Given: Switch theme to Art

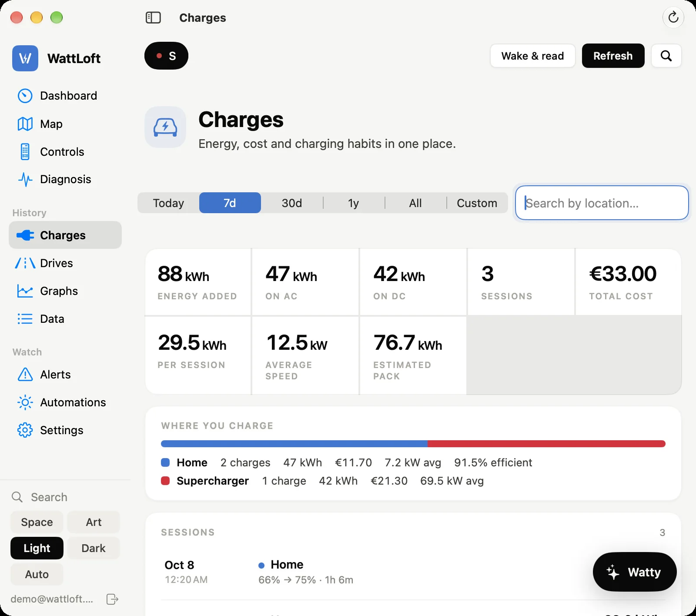Looking at the screenshot, I should (94, 522).
